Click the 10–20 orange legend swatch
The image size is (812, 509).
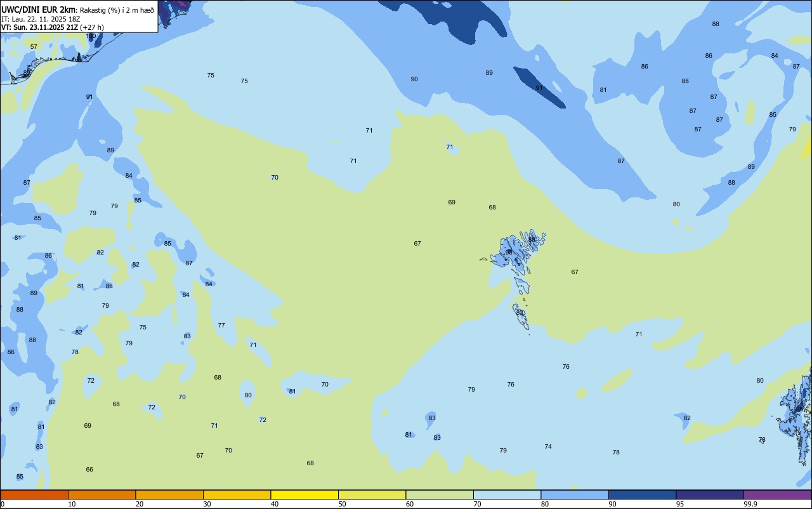pos(101,494)
